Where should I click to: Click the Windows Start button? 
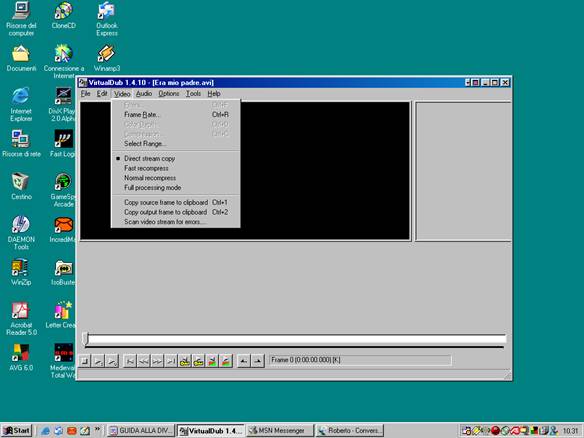pyautogui.click(x=17, y=431)
